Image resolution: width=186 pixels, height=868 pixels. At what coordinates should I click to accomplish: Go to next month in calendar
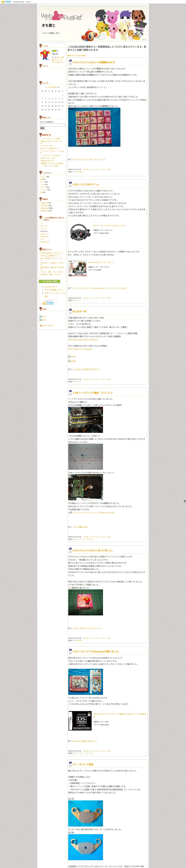click(58, 87)
